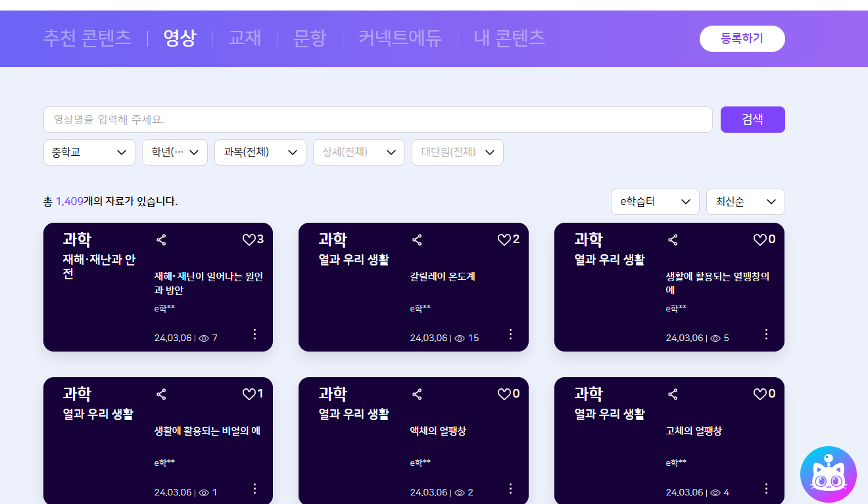868x504 pixels.
Task: Toggle like on 생활에 활용되는 비열의 예 card
Action: click(x=249, y=394)
